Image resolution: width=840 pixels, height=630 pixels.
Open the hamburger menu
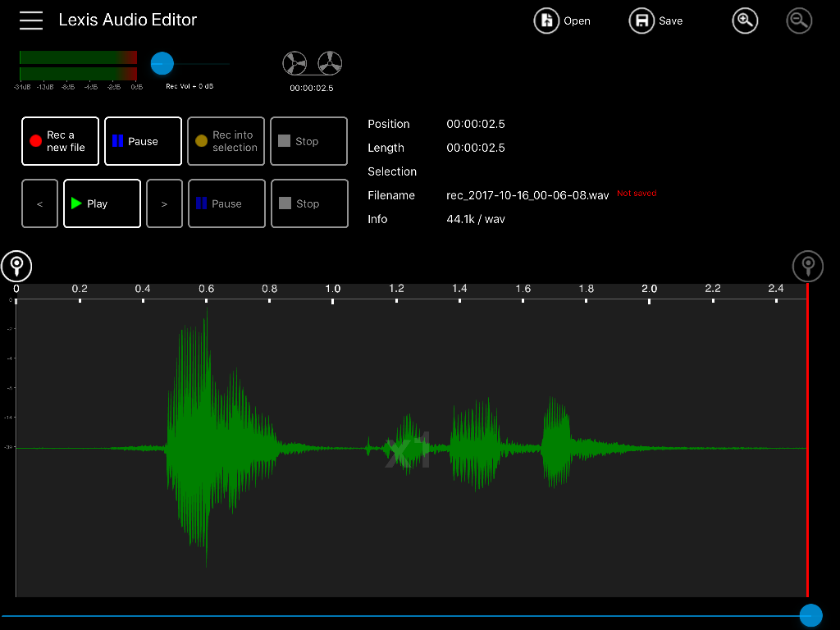pyautogui.click(x=31, y=21)
